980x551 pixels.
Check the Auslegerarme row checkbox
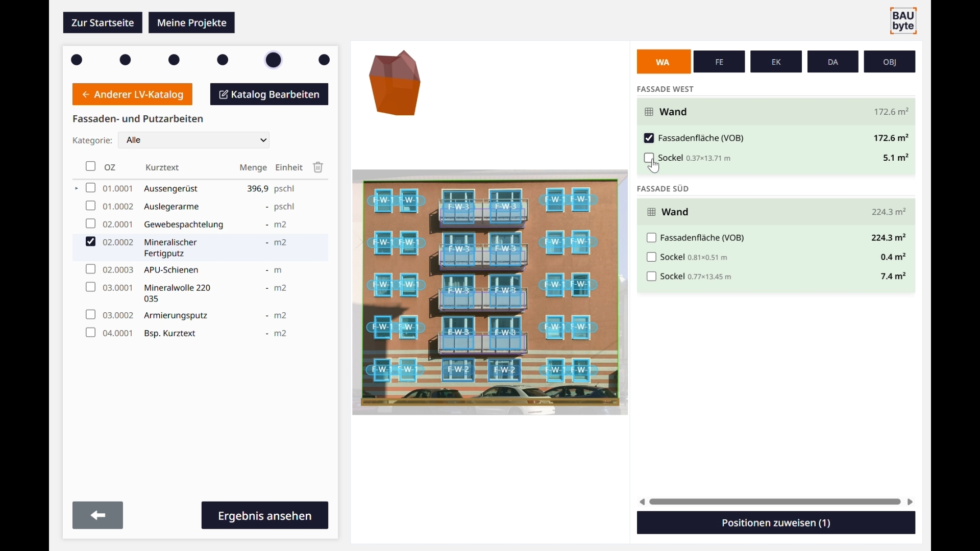(91, 206)
